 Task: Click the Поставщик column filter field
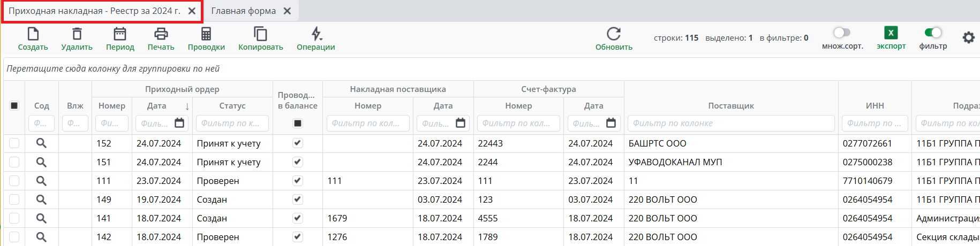pos(730,123)
